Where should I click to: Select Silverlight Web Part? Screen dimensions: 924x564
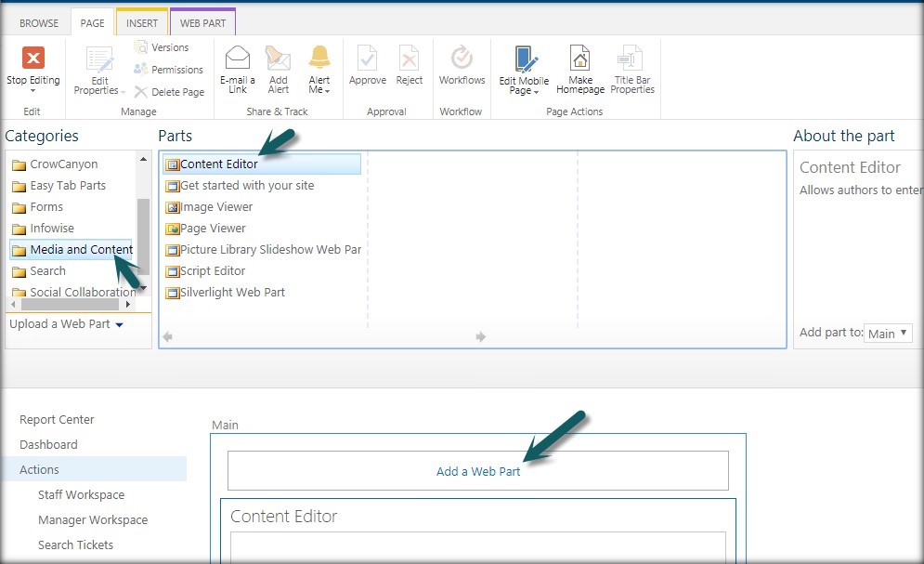coord(225,293)
